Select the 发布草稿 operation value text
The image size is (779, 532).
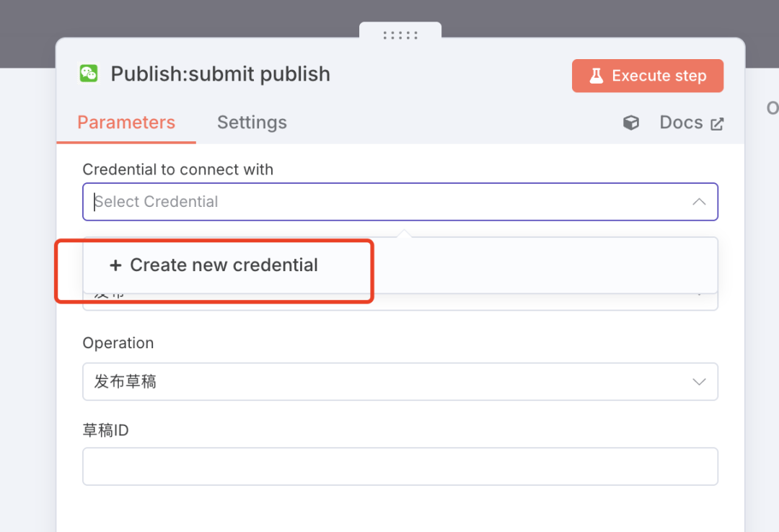[x=126, y=381]
